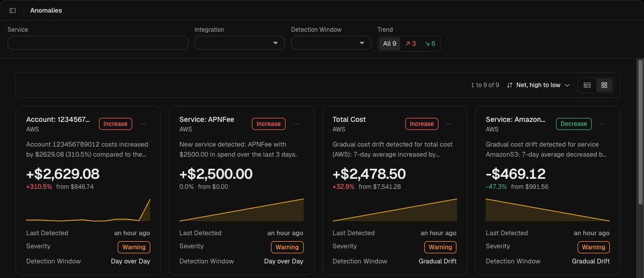Click the Decrease badge on AmazonS3 card
The height and width of the screenshot is (278, 644).
point(574,124)
